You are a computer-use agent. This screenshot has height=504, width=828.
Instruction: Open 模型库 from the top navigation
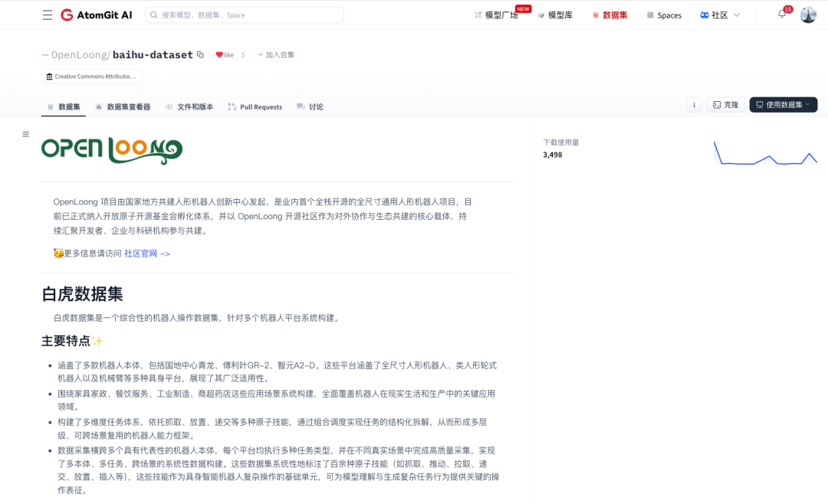(555, 15)
